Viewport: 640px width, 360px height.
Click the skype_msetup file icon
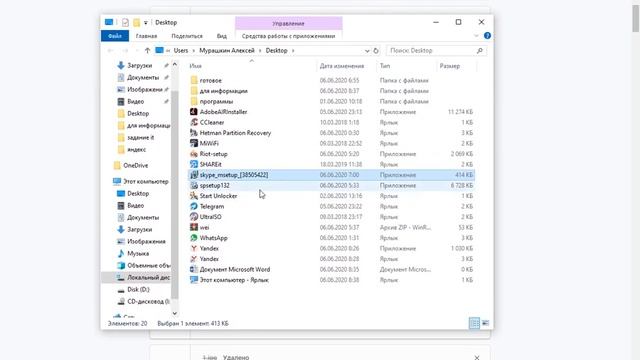(194, 175)
